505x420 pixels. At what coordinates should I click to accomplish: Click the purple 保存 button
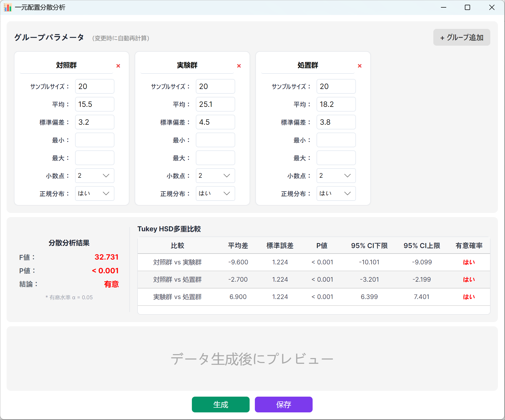284,405
